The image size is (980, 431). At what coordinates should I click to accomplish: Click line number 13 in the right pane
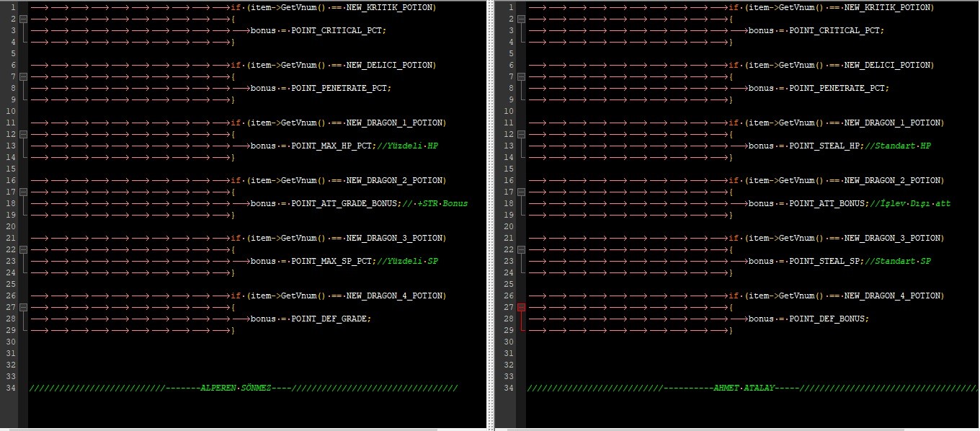click(509, 146)
